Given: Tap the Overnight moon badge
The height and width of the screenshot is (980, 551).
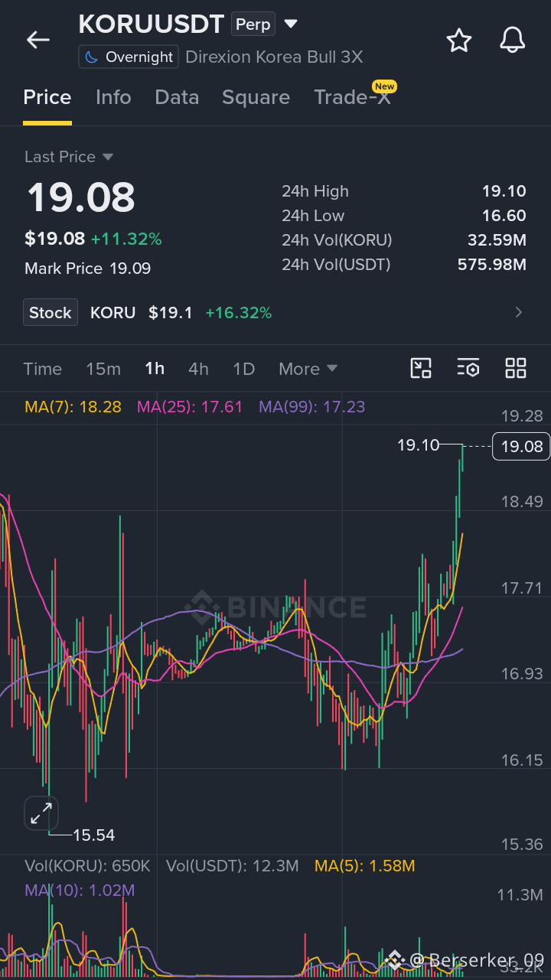Looking at the screenshot, I should 129,57.
